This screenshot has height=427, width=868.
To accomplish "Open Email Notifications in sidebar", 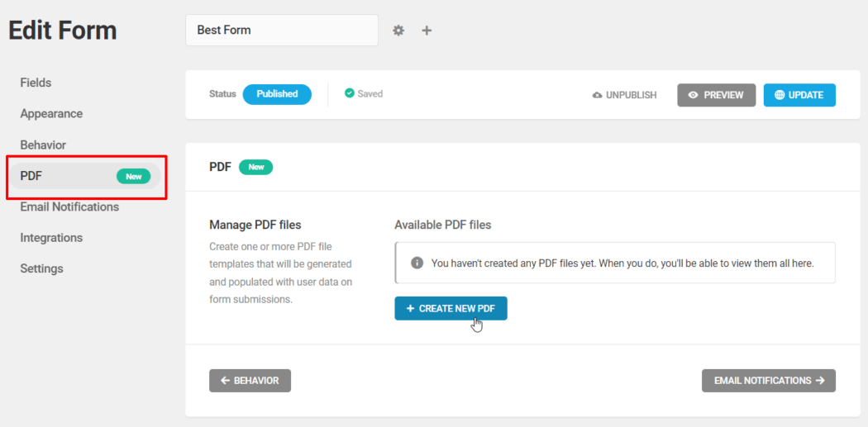I will point(69,206).
